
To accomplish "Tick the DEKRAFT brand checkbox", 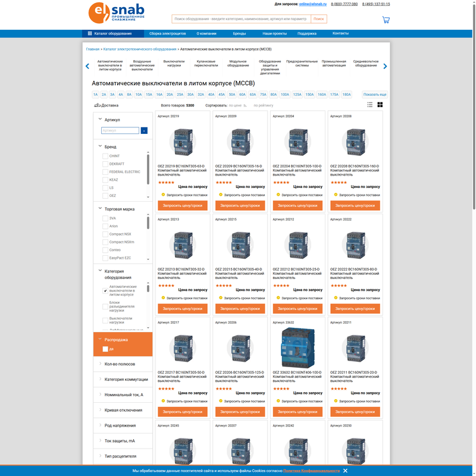I will (x=105, y=164).
